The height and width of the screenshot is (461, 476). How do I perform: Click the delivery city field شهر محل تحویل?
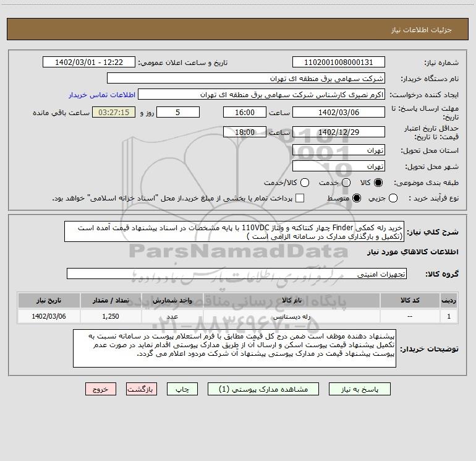tap(339, 166)
